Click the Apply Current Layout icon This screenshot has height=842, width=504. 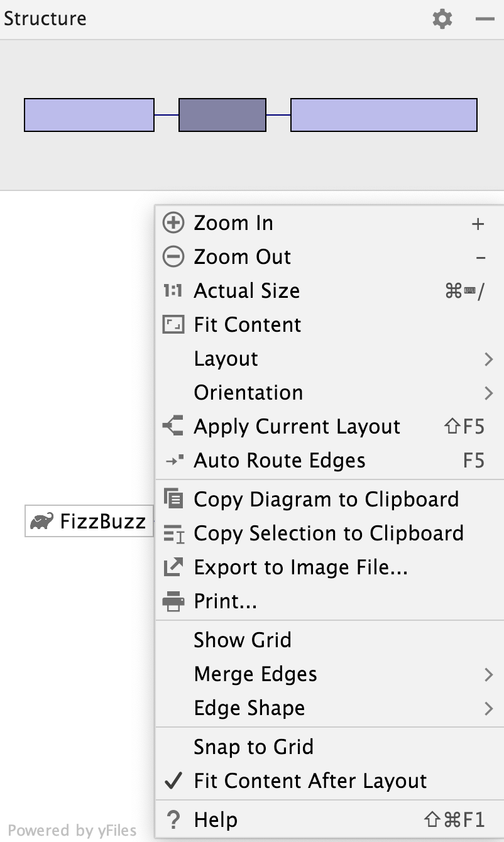click(173, 426)
